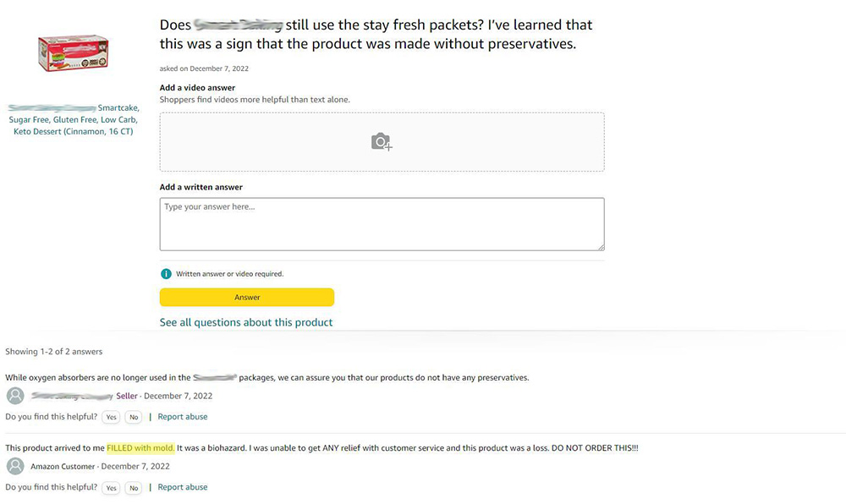This screenshot has height=504, width=846.
Task: Click the resize handle of the answer textbox
Action: (x=601, y=247)
